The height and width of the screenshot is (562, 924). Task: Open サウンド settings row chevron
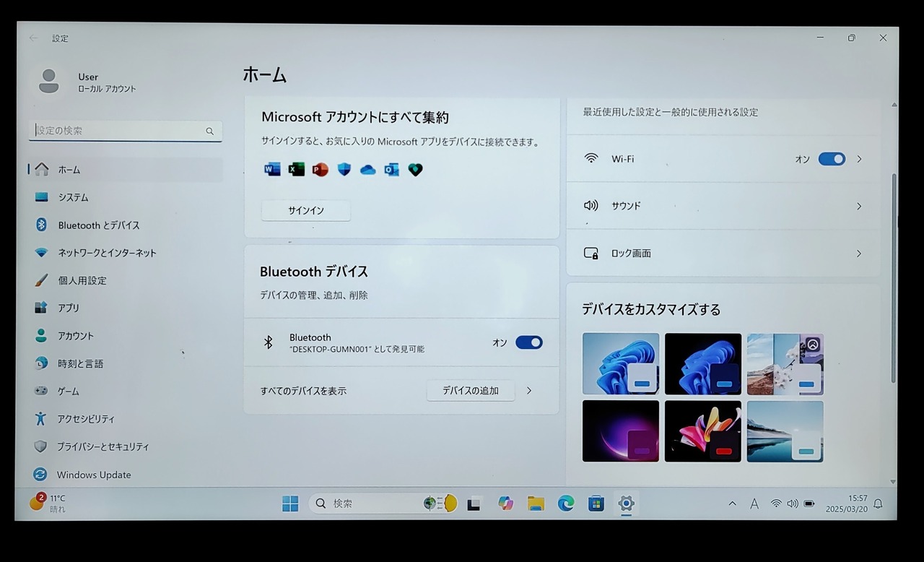859,207
